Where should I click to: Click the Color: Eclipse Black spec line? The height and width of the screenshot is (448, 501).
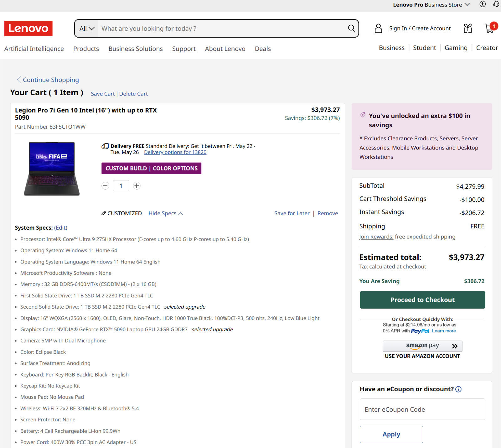pyautogui.click(x=43, y=352)
